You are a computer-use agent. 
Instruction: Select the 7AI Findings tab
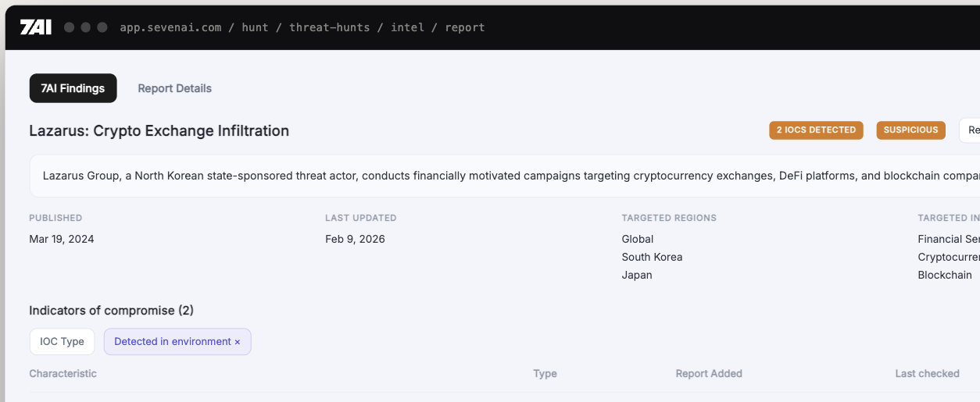[73, 88]
